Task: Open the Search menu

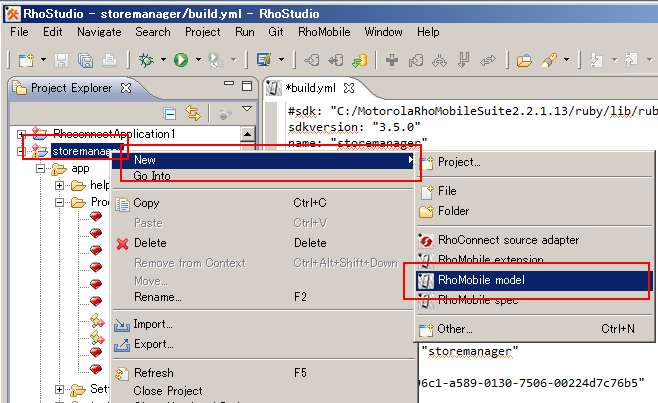Action: point(153,32)
